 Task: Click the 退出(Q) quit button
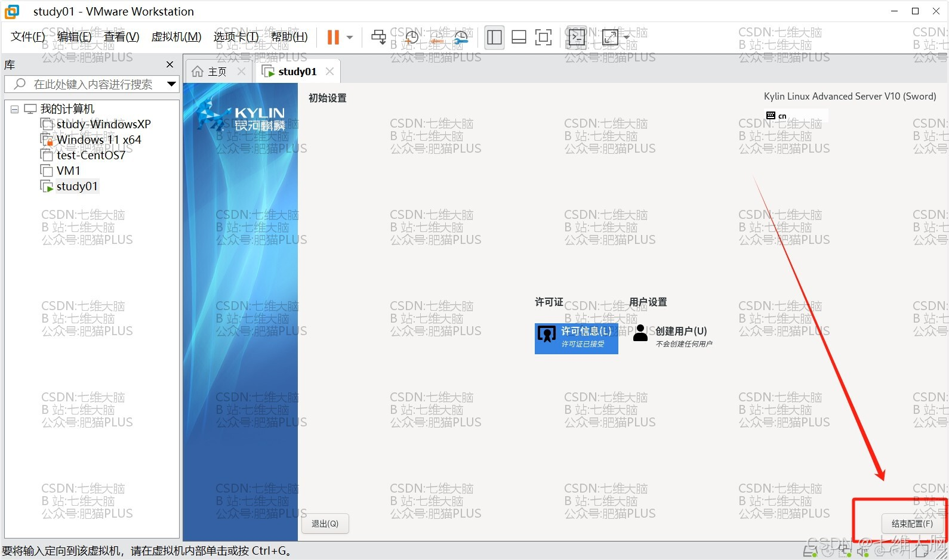tap(325, 524)
